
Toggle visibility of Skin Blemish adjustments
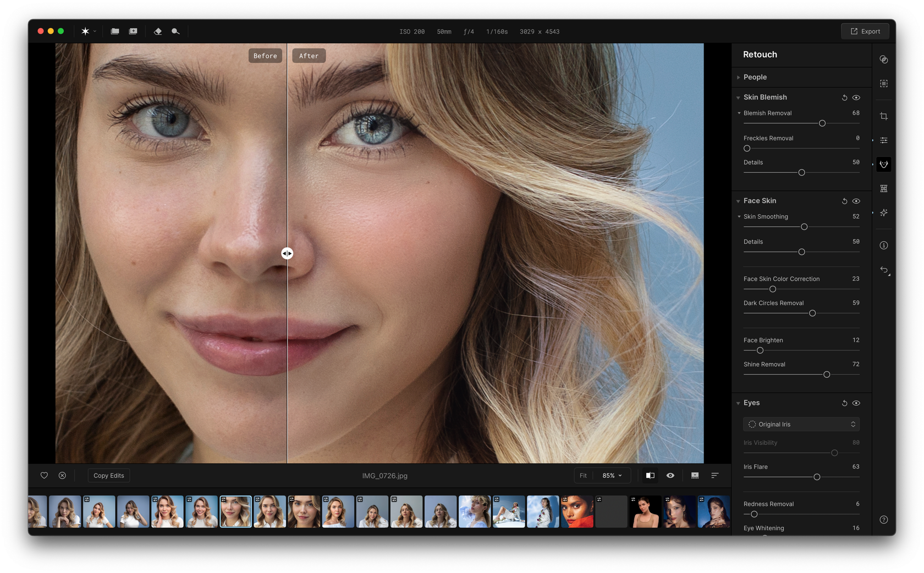coord(856,97)
